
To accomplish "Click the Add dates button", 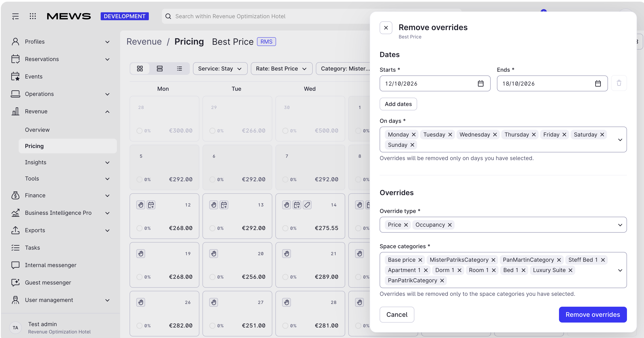I will pos(398,104).
